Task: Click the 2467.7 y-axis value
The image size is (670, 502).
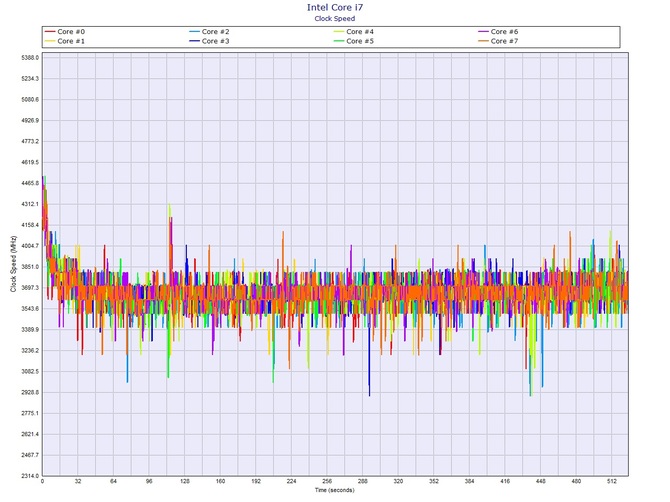Action: tap(30, 455)
